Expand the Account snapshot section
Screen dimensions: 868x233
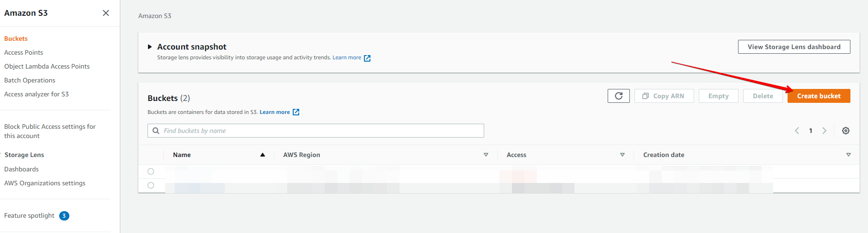tap(150, 47)
